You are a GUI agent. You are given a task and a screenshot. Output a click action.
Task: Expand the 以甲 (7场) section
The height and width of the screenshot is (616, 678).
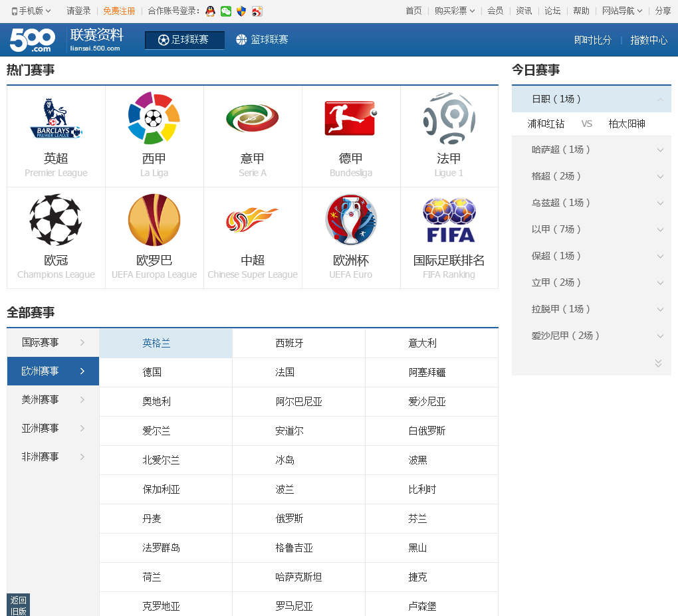pyautogui.click(x=591, y=229)
